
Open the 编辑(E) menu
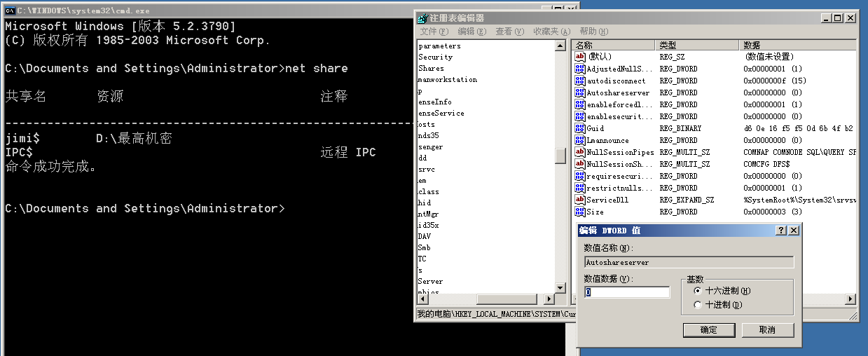point(471,32)
